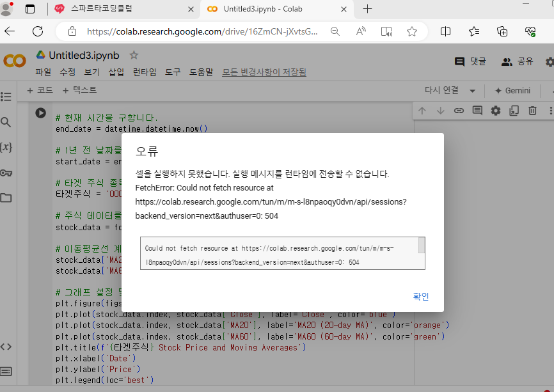Open Collections icon
This screenshot has width=554, height=392.
point(502,31)
